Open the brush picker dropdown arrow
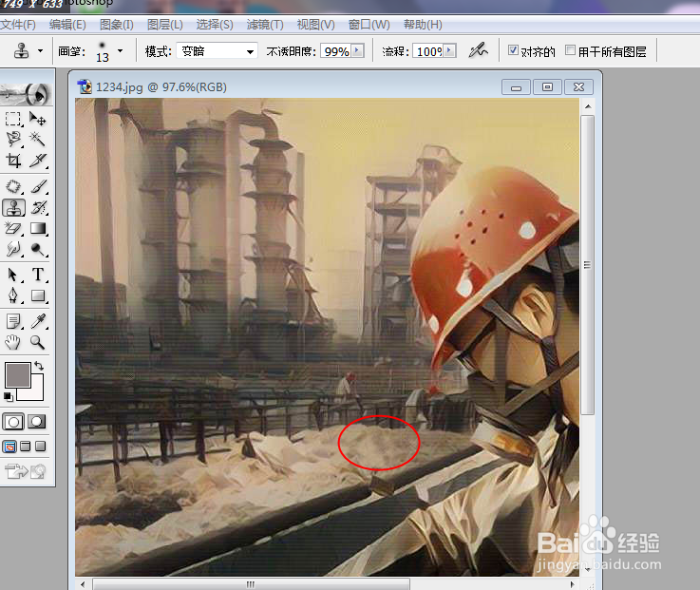 [x=120, y=50]
